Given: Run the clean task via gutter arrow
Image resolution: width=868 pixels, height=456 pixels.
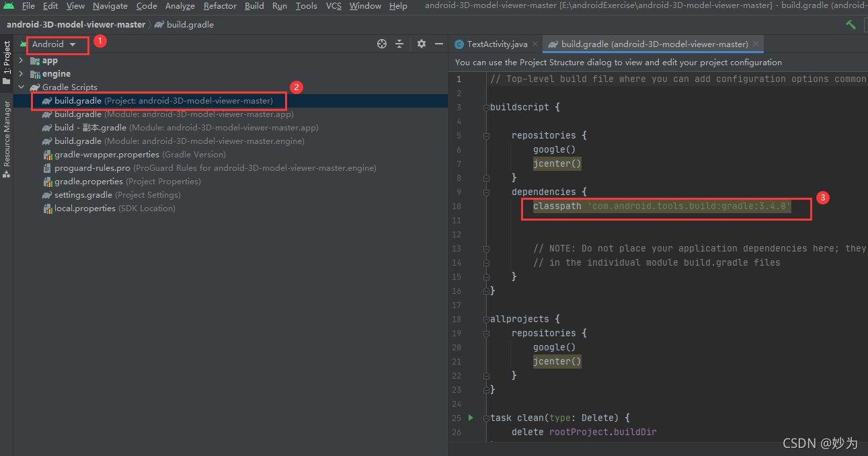Looking at the screenshot, I should (471, 418).
